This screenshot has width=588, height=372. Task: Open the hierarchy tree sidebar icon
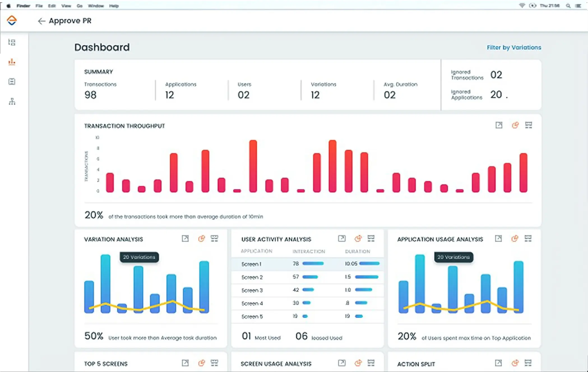point(12,101)
